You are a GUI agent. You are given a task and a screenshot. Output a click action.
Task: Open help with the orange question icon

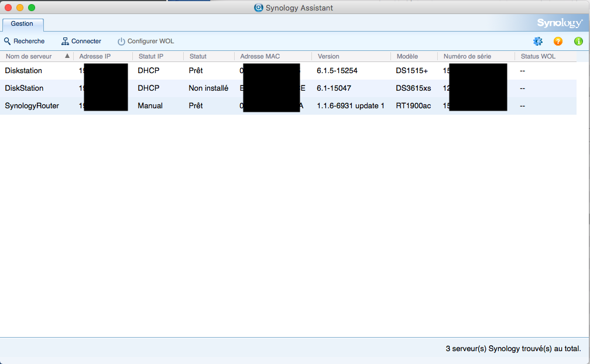click(x=558, y=41)
